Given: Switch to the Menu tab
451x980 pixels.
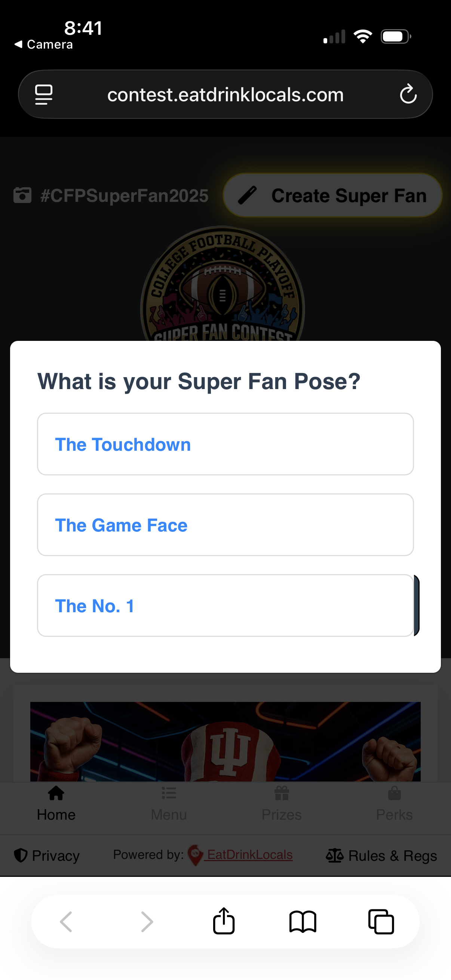Looking at the screenshot, I should [x=169, y=804].
